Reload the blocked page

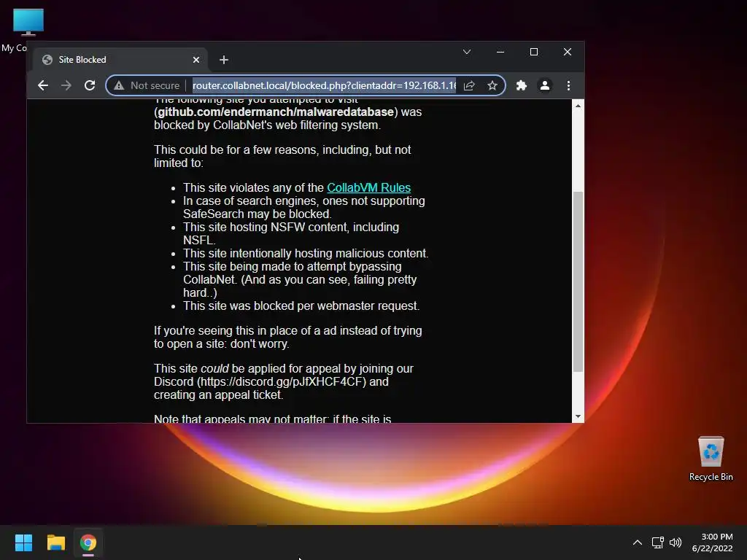(90, 86)
